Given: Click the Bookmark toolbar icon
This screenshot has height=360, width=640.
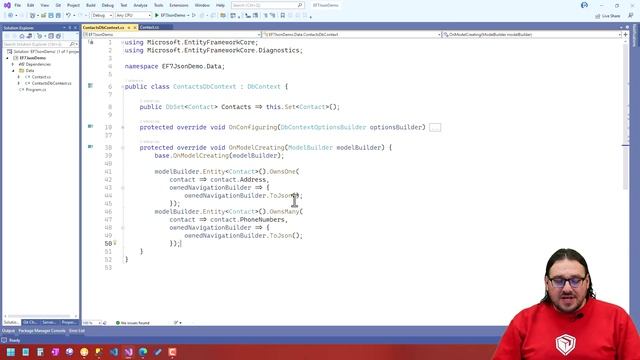Looking at the screenshot, I should [282, 16].
